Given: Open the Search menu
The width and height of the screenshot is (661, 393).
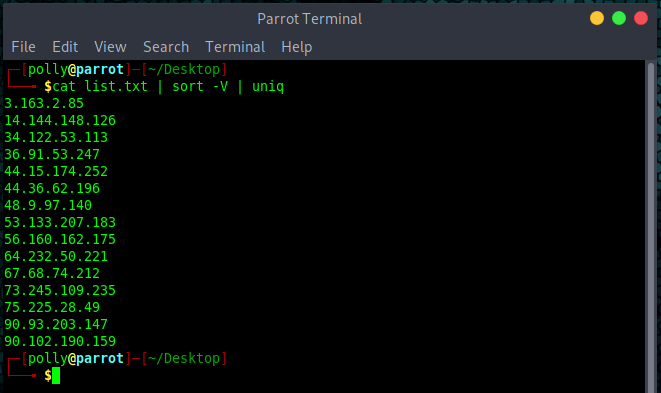Looking at the screenshot, I should pos(166,47).
